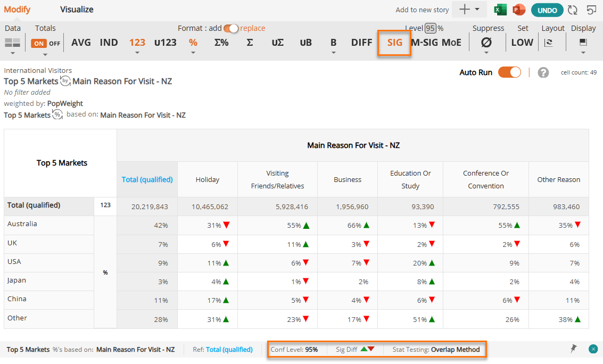Open the Modify tab
The width and height of the screenshot is (603, 364).
coord(17,10)
